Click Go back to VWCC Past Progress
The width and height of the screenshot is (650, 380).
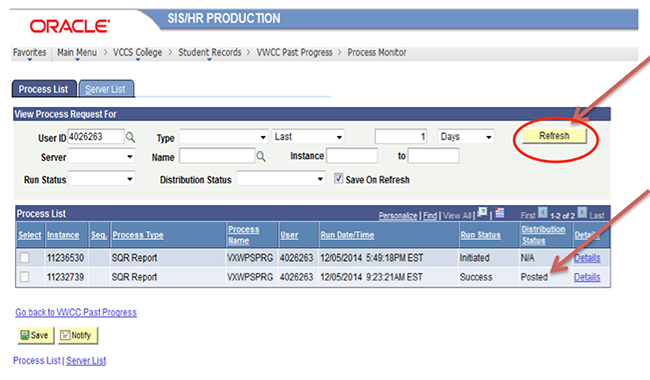(76, 312)
